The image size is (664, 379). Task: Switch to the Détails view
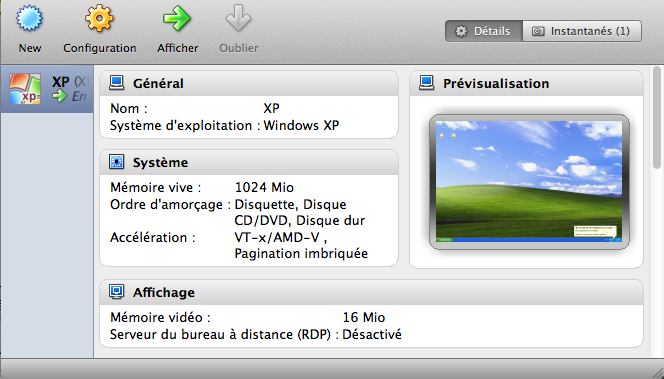[x=484, y=31]
